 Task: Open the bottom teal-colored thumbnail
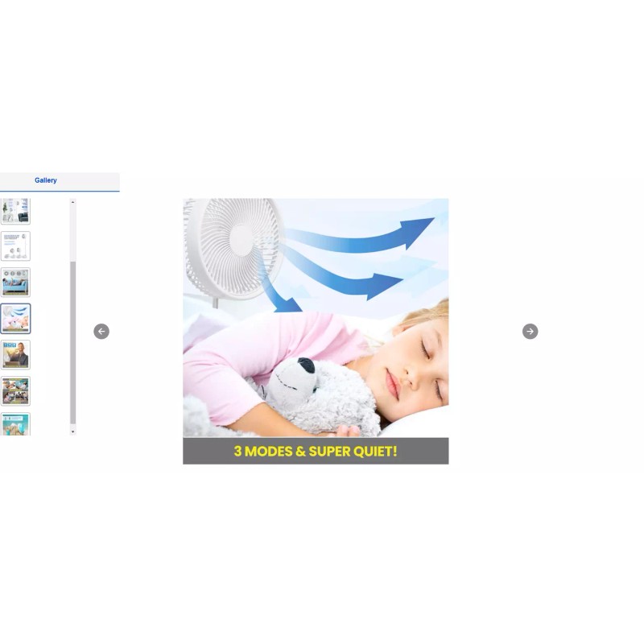[x=15, y=424]
